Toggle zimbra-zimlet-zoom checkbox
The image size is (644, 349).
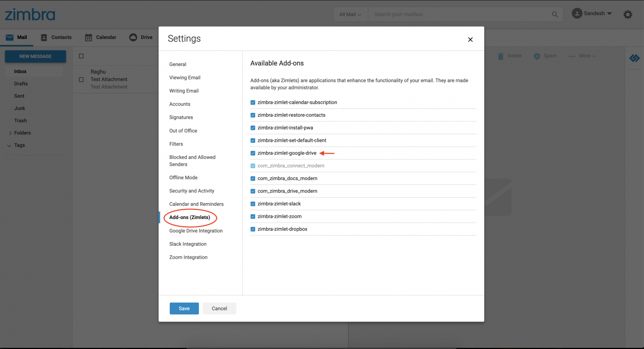253,217
